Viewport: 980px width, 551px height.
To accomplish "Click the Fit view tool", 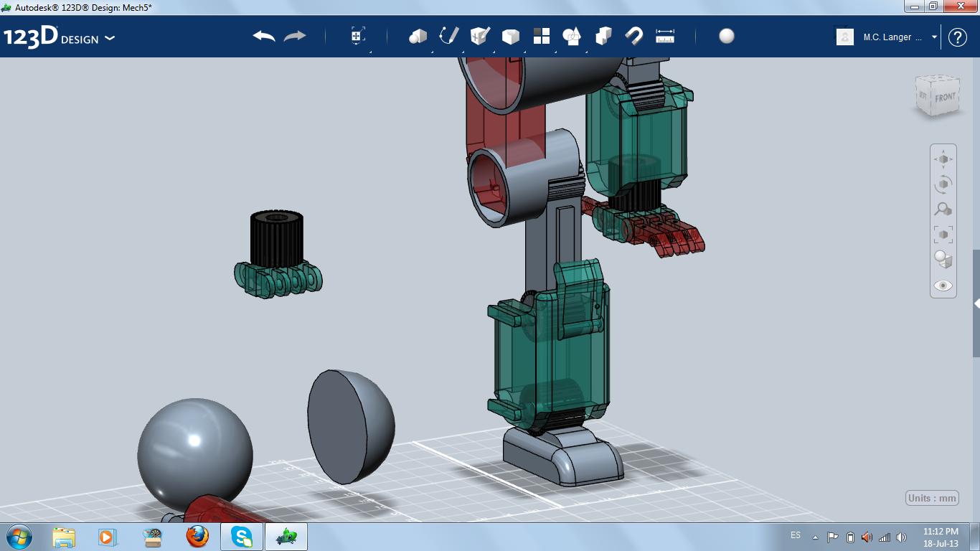I will (943, 235).
